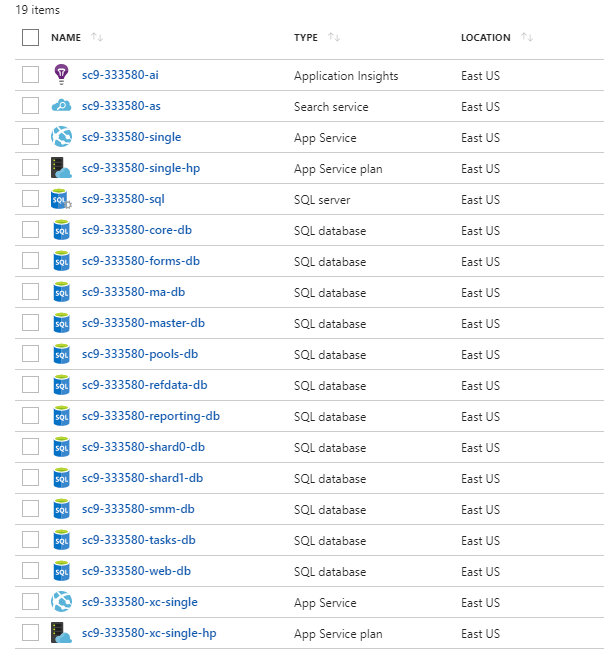Image resolution: width=604 pixels, height=656 pixels.
Task: Click the Search service cloud icon
Action: 61,106
